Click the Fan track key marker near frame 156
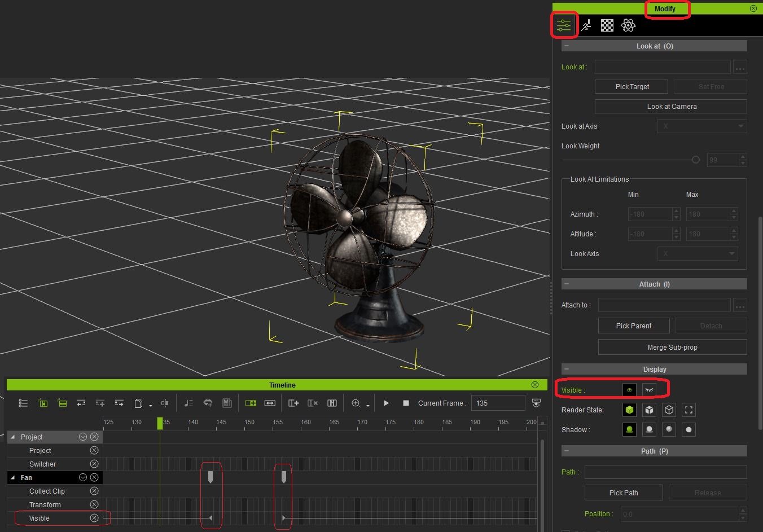763x532 pixels. coord(283,477)
